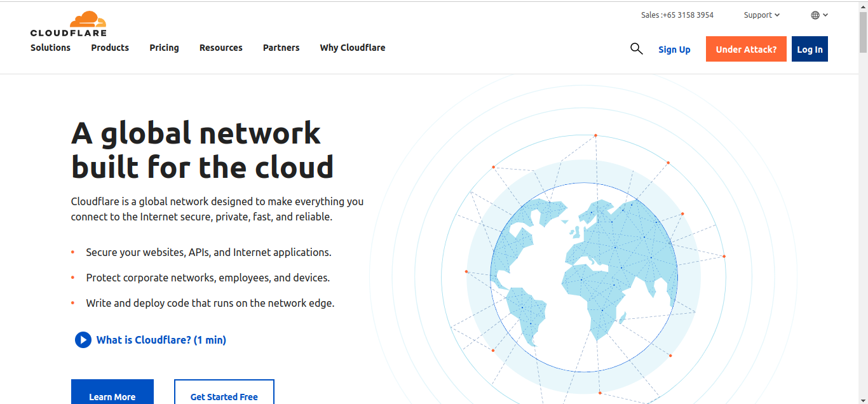Open the Products menu
This screenshot has height=404, width=868.
110,48
